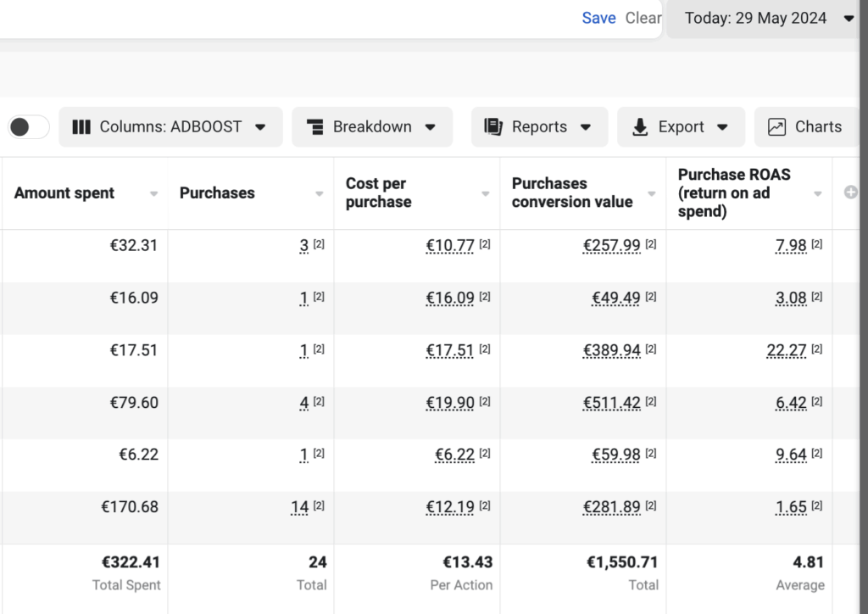The height and width of the screenshot is (614, 868).
Task: Expand the Columns: ADBOOST dropdown
Action: pos(260,127)
